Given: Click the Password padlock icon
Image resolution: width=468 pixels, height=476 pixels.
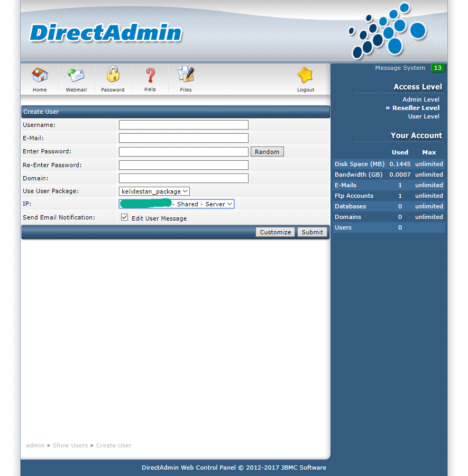Looking at the screenshot, I should [113, 75].
